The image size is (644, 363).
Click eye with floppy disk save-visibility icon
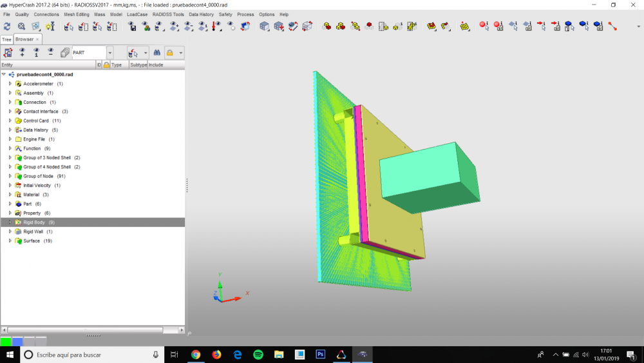pos(132,26)
